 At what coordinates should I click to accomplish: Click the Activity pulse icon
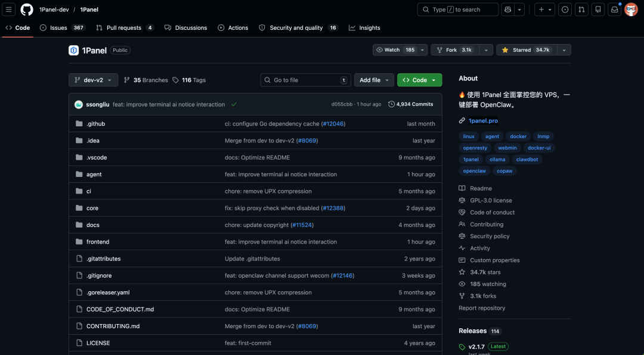pos(462,248)
